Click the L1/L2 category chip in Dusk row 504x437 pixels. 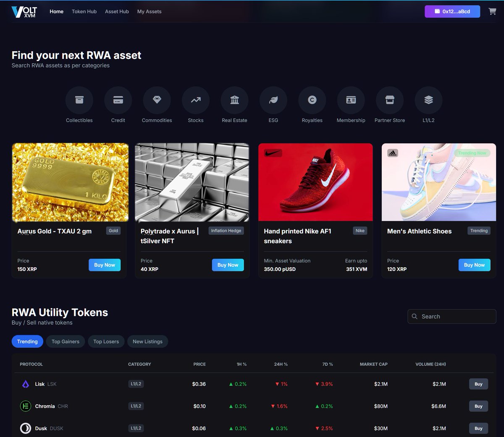point(136,428)
